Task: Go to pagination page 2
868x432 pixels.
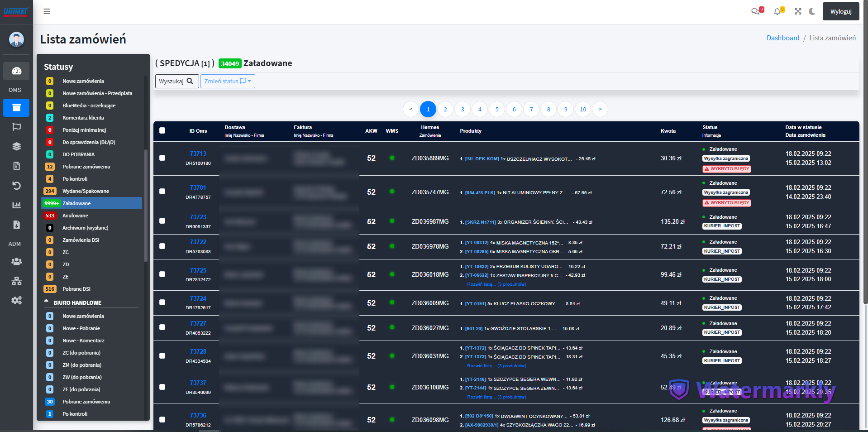Action: click(x=445, y=109)
